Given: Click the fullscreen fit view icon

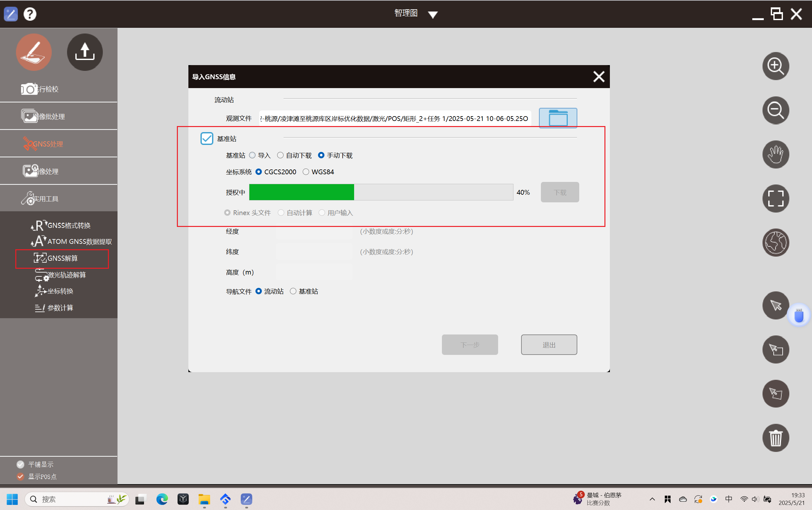Looking at the screenshot, I should pyautogui.click(x=775, y=199).
